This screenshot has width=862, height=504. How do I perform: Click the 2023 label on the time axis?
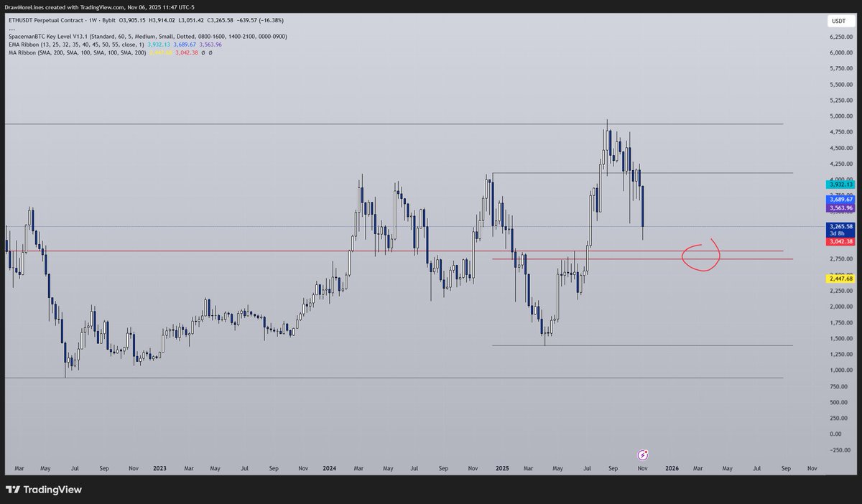point(159,467)
